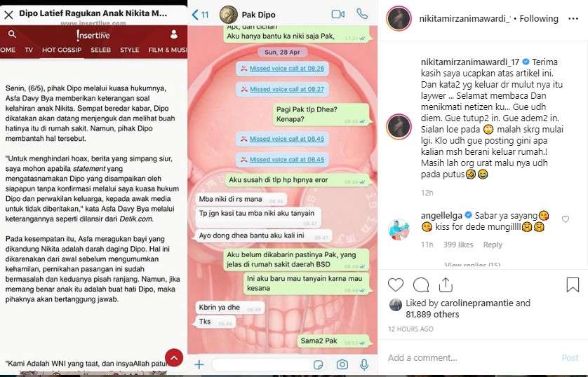The height and width of the screenshot is (377, 588).
Task: Like angellelga's comment
Action: point(566,219)
